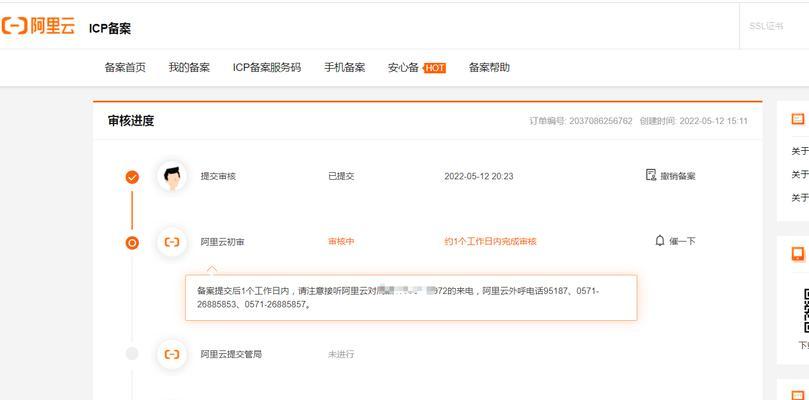Click 约1个工作日内完成审核 text
This screenshot has height=400, width=809.
490,241
